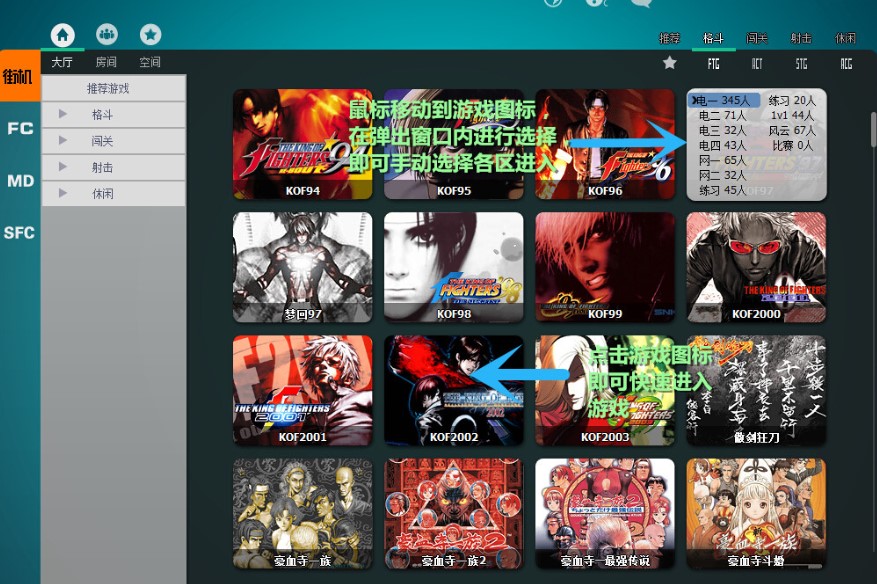The image size is (877, 584).
Task: Open the home lobby icon
Action: [63, 35]
